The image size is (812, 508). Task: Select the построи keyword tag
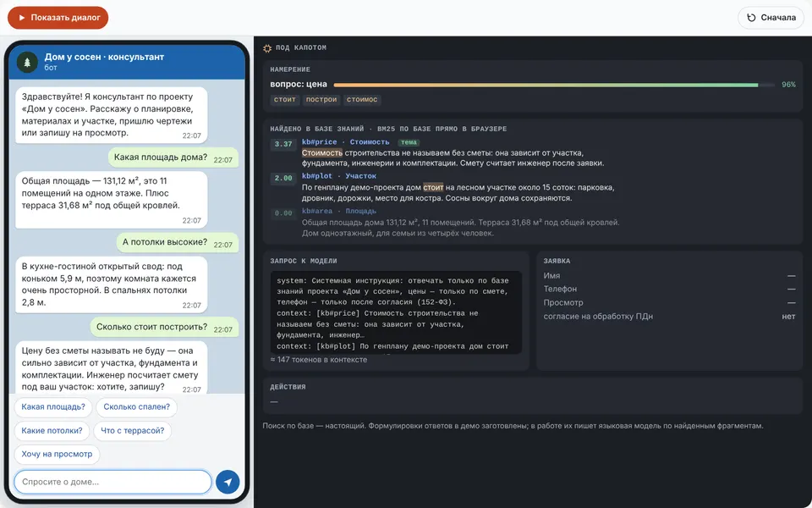321,100
